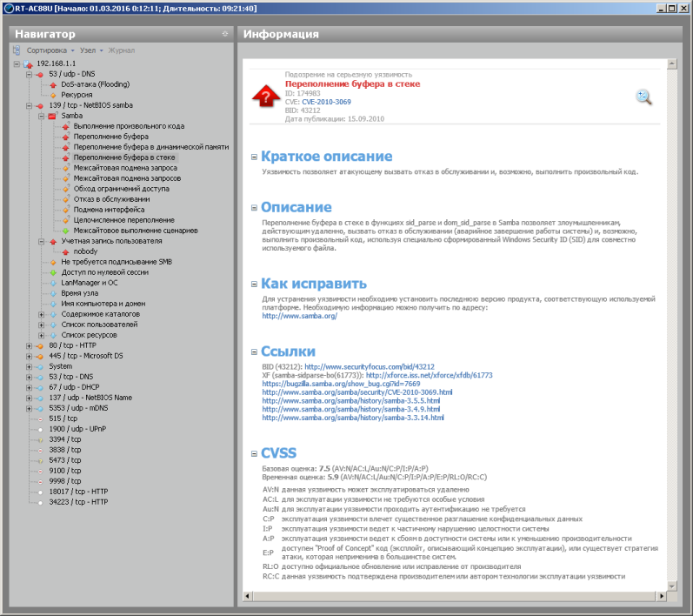Viewport: 693px width, 616px height.
Task: Click the icon beside 515 / tcp
Action: point(40,418)
